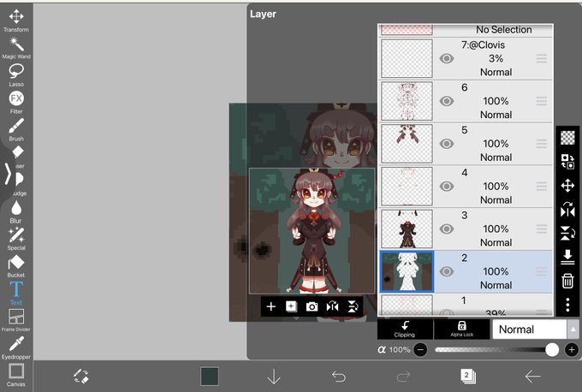Toggle visibility of layer 6
The image size is (582, 392).
tap(447, 101)
